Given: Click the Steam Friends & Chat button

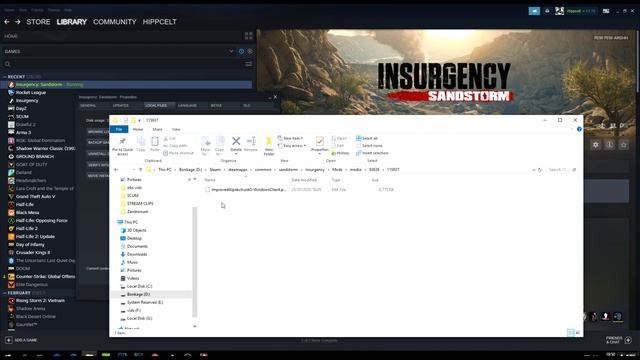Looking at the screenshot, I should [x=618, y=340].
